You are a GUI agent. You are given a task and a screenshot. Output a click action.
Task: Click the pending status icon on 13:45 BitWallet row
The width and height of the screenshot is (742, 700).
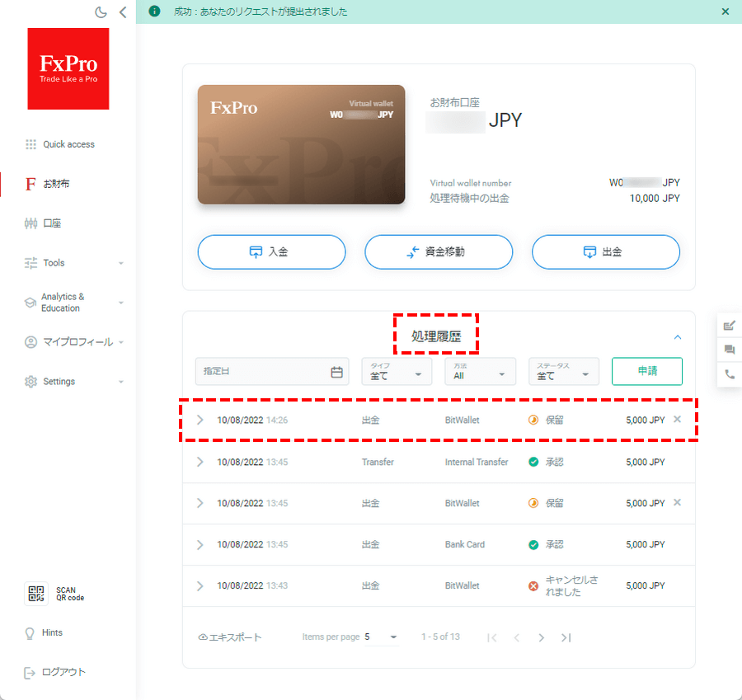(x=533, y=503)
